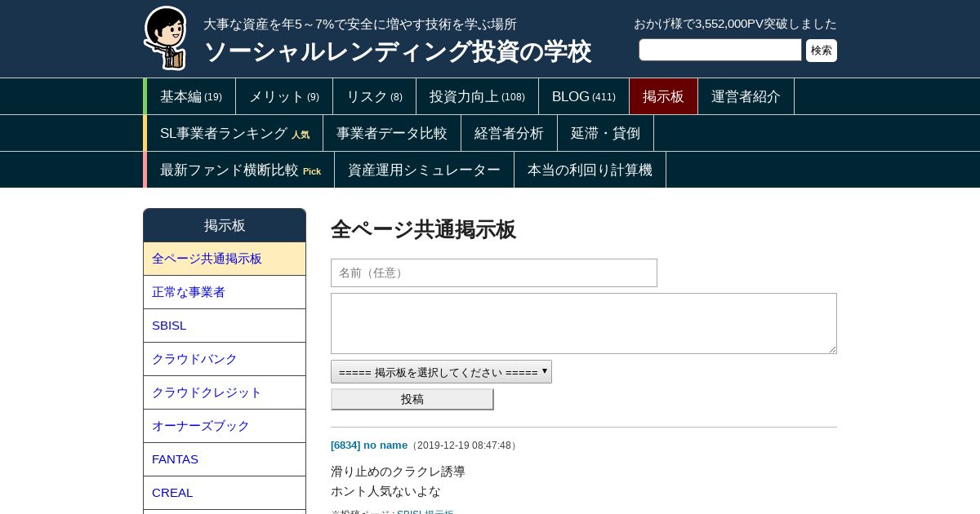Viewport: 980px width, 514px height.
Task: Open the メリット (9) menu
Action: coord(284,96)
